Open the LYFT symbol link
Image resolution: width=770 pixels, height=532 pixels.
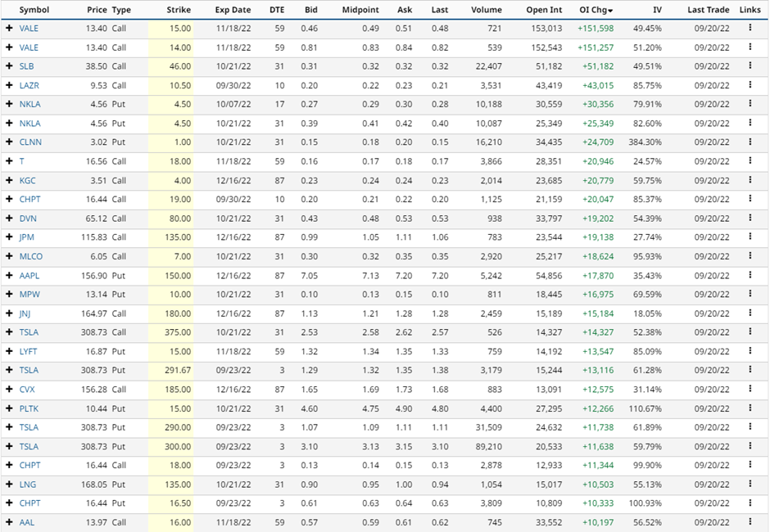pos(28,351)
